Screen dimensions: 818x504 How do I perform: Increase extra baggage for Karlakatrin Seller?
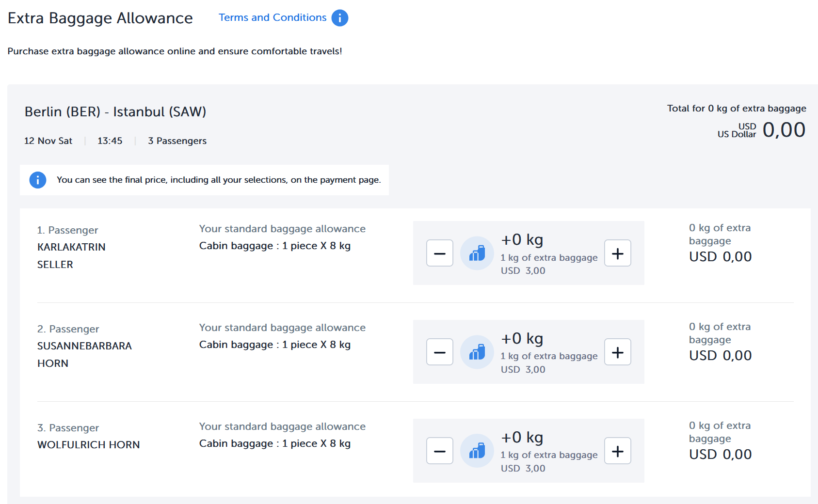(617, 253)
